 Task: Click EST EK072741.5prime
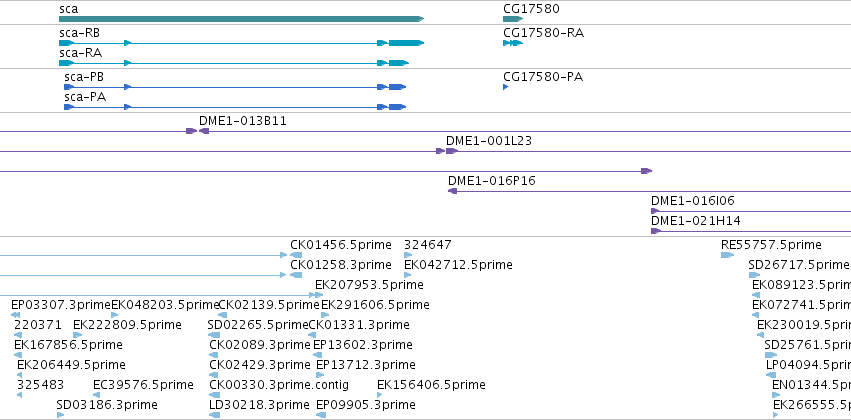point(801,305)
